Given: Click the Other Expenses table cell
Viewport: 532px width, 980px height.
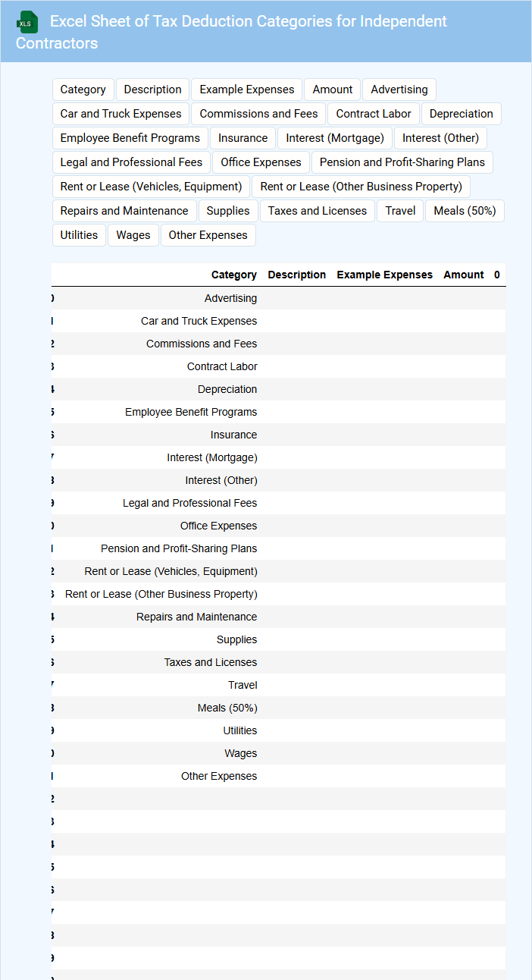Looking at the screenshot, I should [x=219, y=776].
